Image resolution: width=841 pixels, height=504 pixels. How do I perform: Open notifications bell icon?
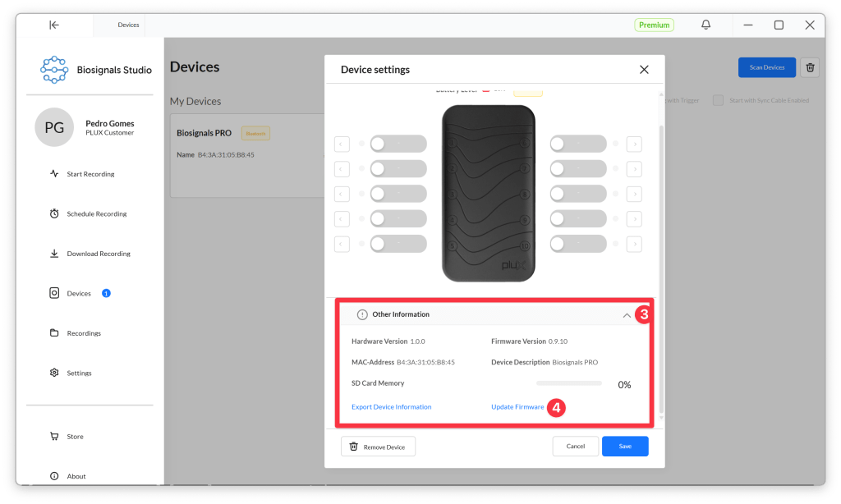705,25
